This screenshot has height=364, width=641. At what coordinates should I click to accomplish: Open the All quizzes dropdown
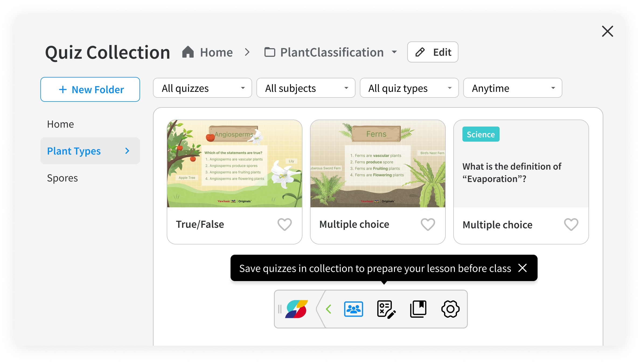coord(202,88)
